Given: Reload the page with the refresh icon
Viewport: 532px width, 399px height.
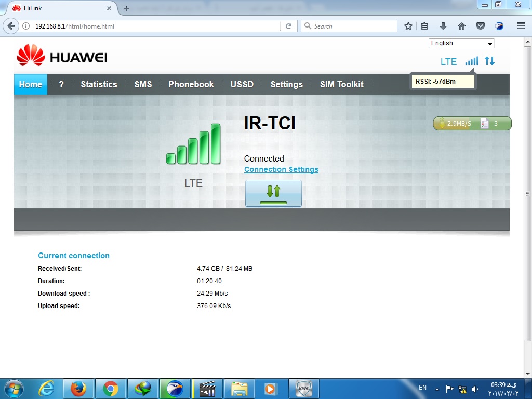Looking at the screenshot, I should [289, 26].
